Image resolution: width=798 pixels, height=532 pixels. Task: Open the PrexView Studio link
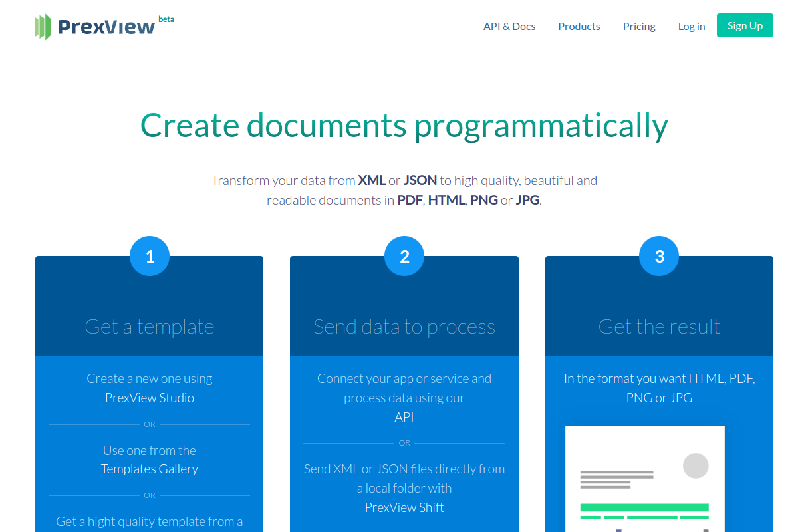(x=150, y=398)
